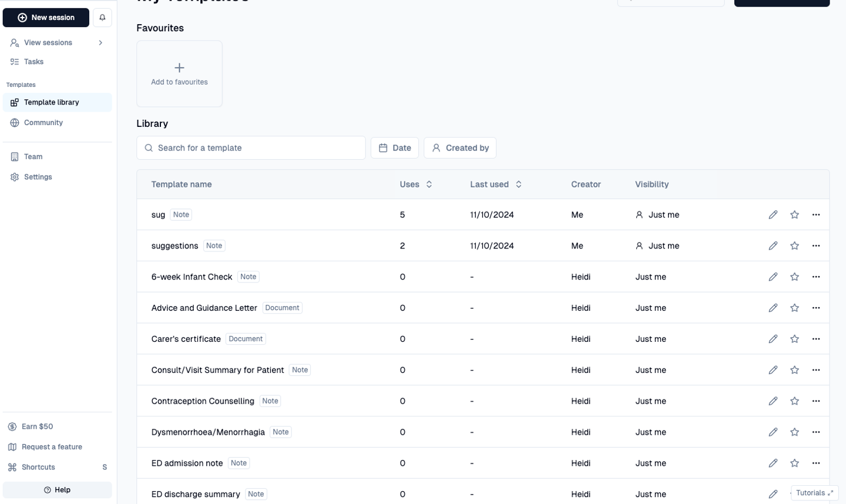This screenshot has height=504, width=846.
Task: Star the Carer's certificate template
Action: (x=794, y=340)
